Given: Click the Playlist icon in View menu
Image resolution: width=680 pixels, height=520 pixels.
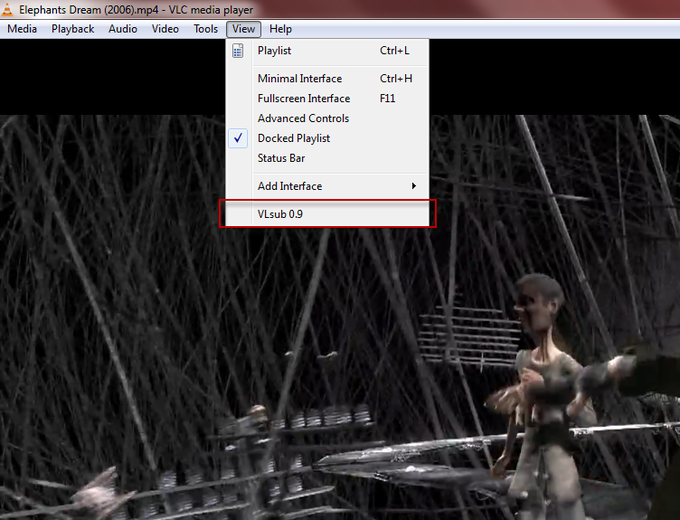Looking at the screenshot, I should point(238,51).
